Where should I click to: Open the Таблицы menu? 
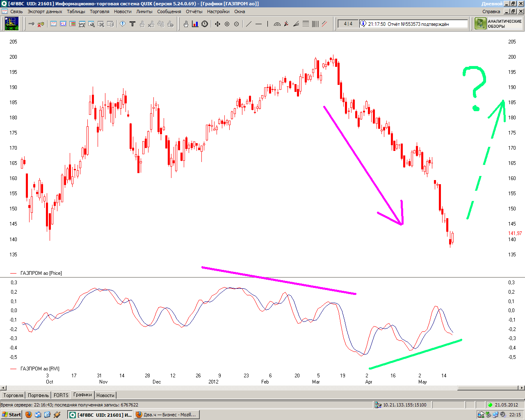pos(76,11)
